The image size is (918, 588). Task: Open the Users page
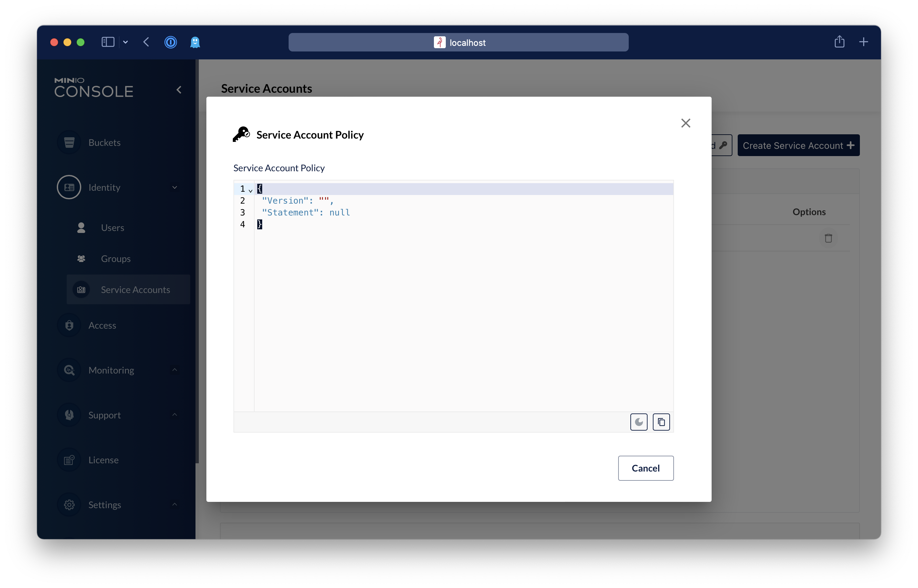112,228
